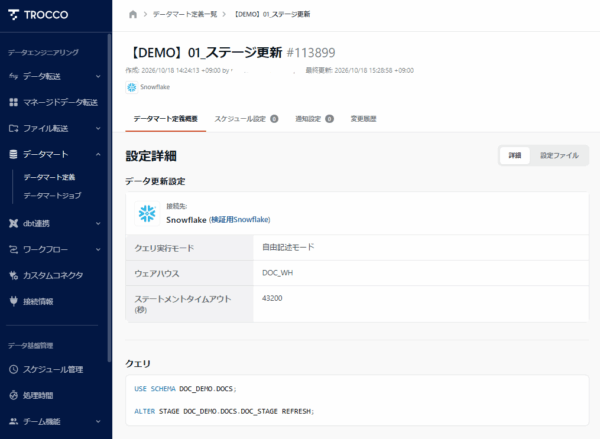Open the 変更履歴 tab

(x=364, y=119)
